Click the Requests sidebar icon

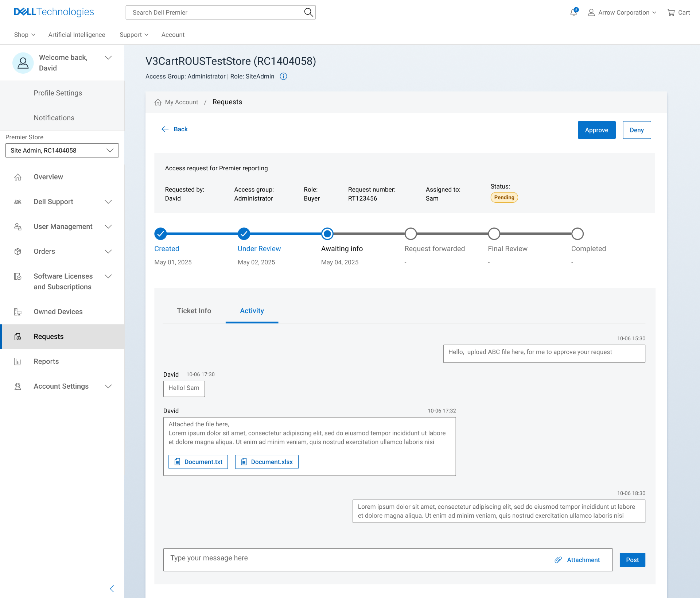pyautogui.click(x=17, y=337)
